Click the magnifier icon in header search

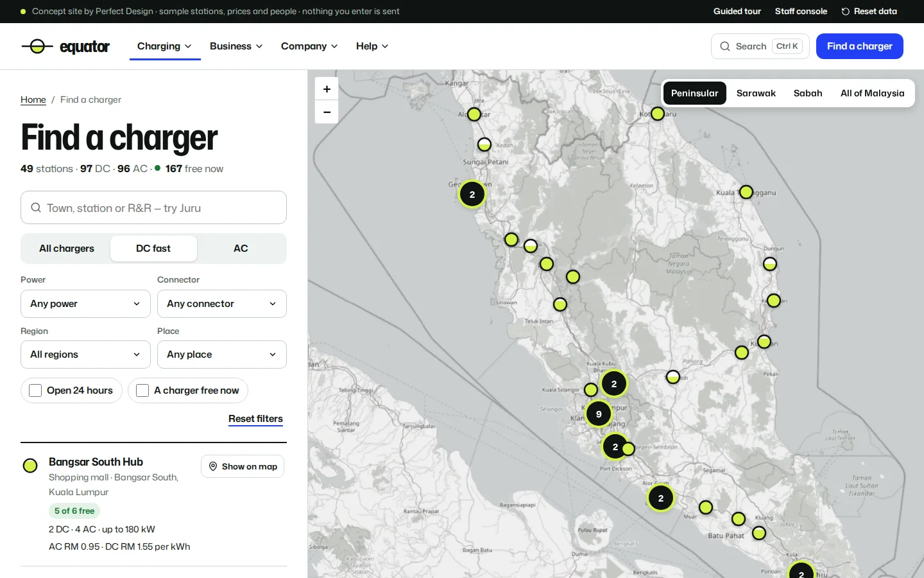pos(725,46)
